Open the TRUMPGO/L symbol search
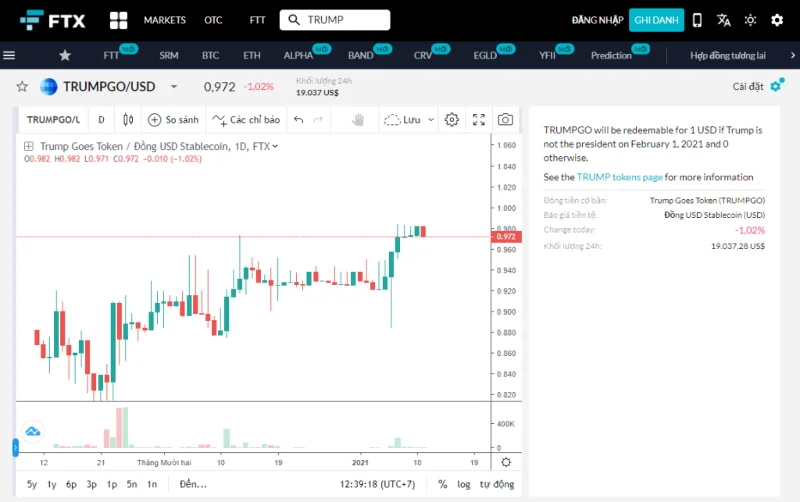This screenshot has height=502, width=800. coord(53,119)
